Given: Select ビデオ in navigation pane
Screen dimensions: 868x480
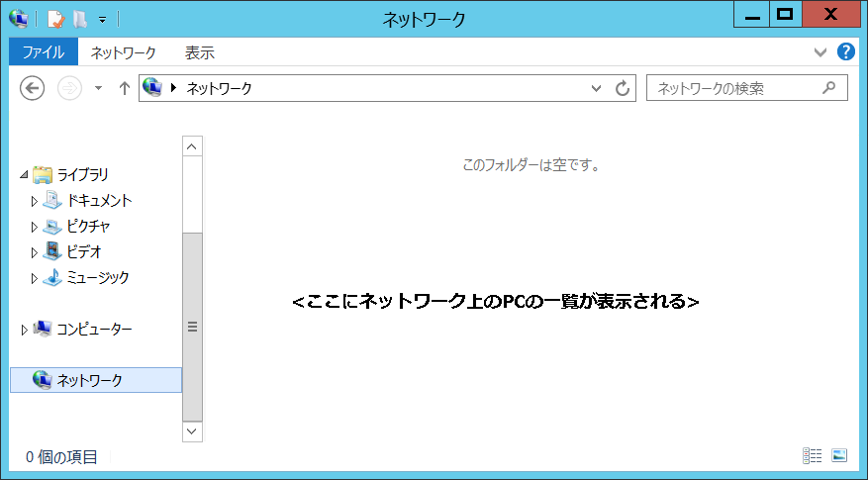Looking at the screenshot, I should (x=83, y=252).
